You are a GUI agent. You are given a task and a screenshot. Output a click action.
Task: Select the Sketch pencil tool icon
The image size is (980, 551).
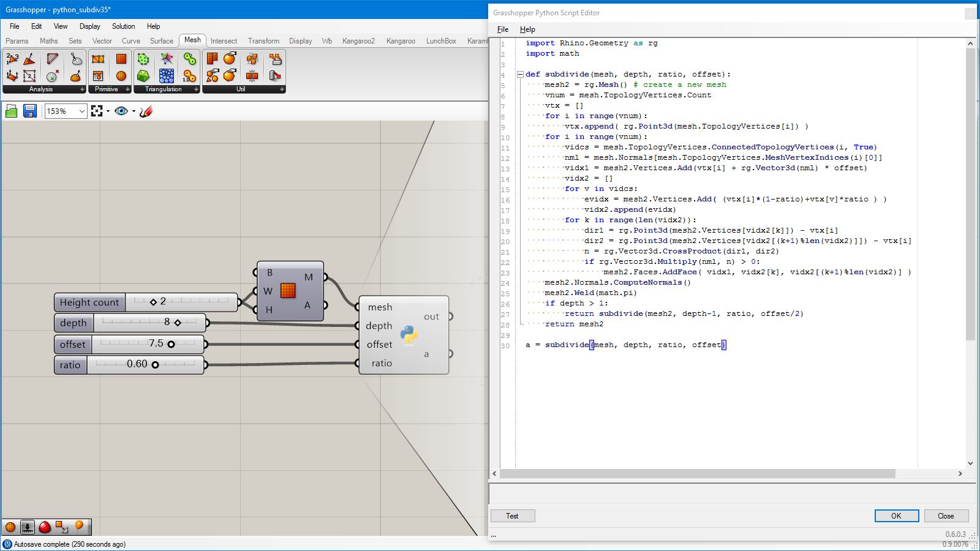(146, 111)
